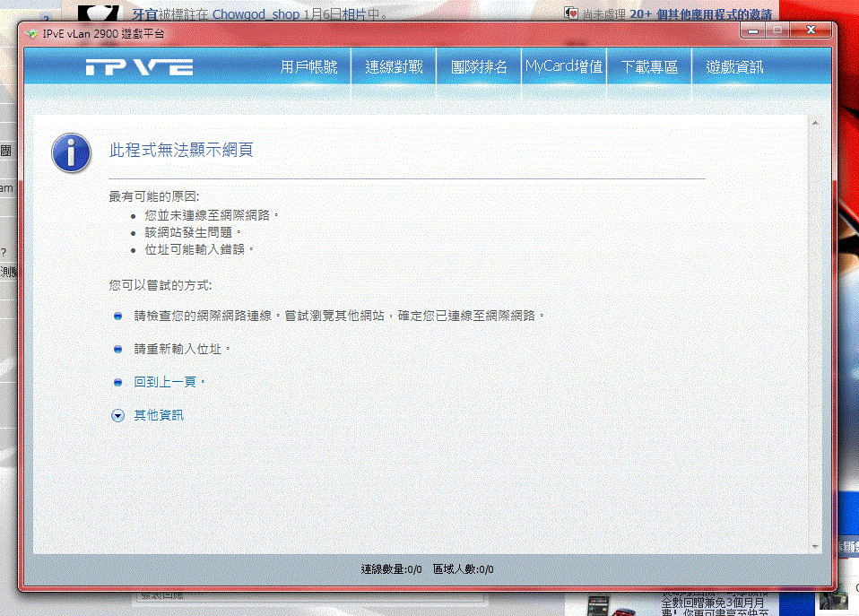This screenshot has height=616, width=859.
Task: Minimize the IPvE vLan window
Action: (753, 30)
